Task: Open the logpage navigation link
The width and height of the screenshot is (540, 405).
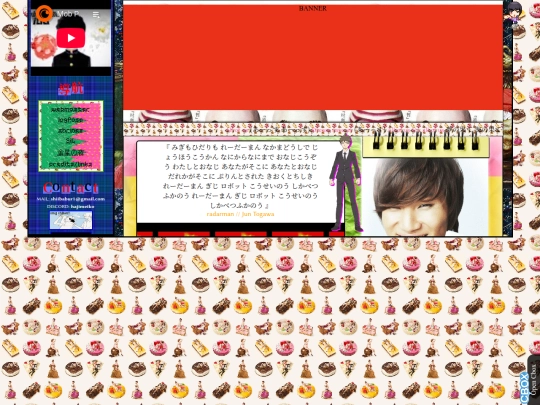Action: pos(70,120)
